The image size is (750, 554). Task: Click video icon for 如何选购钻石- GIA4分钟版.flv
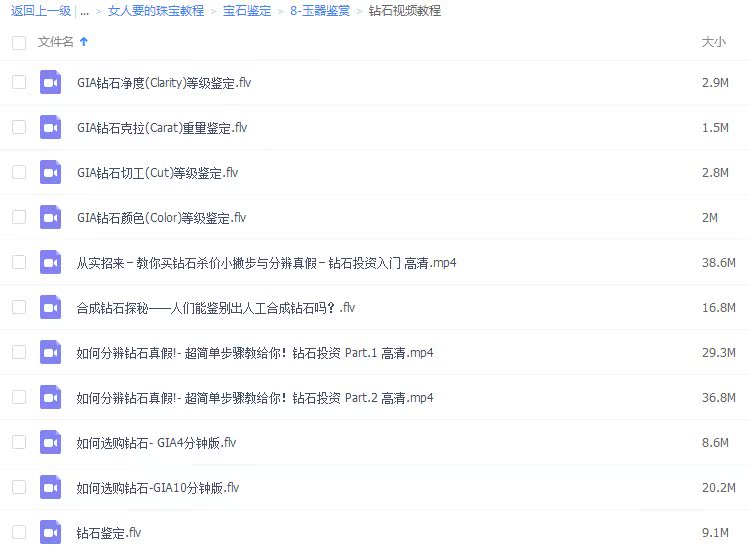point(50,442)
